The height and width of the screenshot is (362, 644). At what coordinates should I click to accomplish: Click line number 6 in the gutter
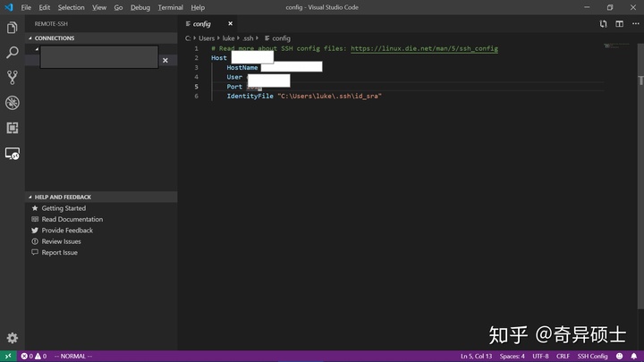pos(196,96)
